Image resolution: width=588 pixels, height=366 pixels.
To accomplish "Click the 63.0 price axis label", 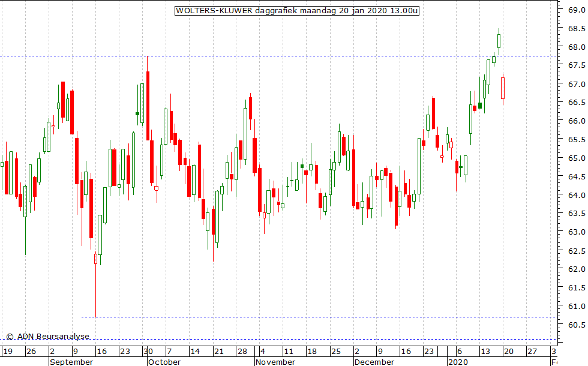I will [x=577, y=232].
